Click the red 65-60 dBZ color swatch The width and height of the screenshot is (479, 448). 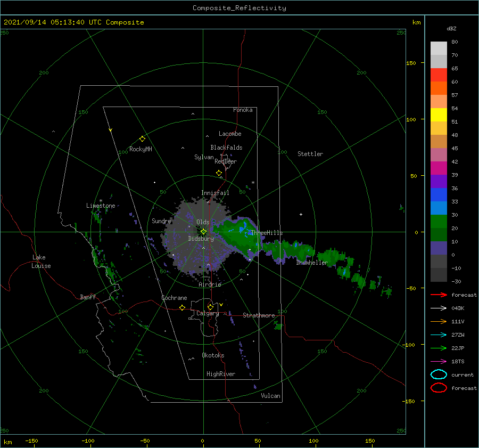[x=439, y=75]
